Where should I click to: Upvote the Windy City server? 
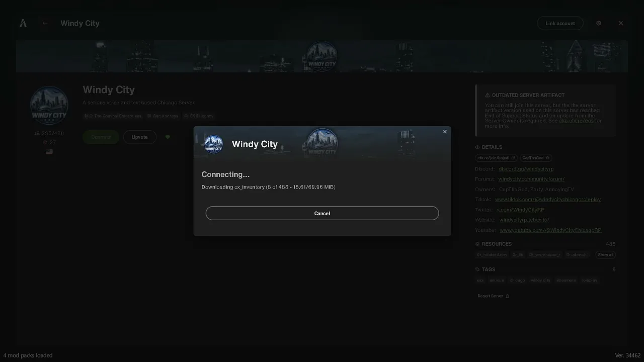coord(140,137)
